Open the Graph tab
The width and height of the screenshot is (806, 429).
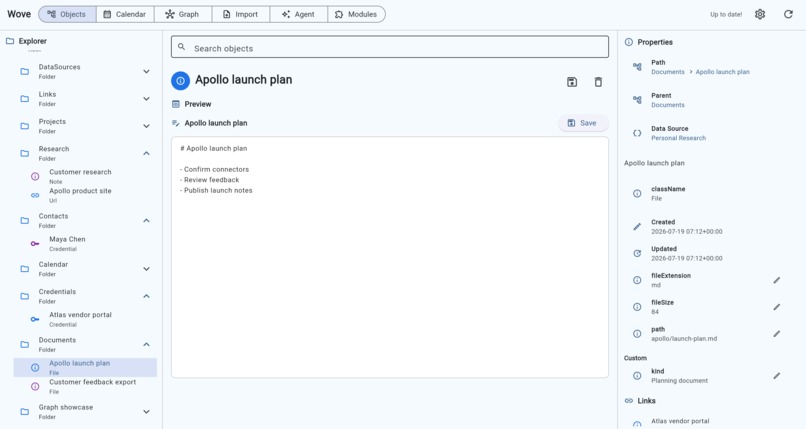click(x=182, y=14)
